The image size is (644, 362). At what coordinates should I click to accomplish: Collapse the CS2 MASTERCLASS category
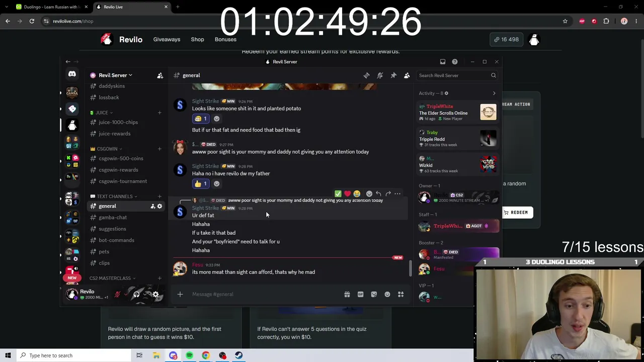tap(112, 278)
